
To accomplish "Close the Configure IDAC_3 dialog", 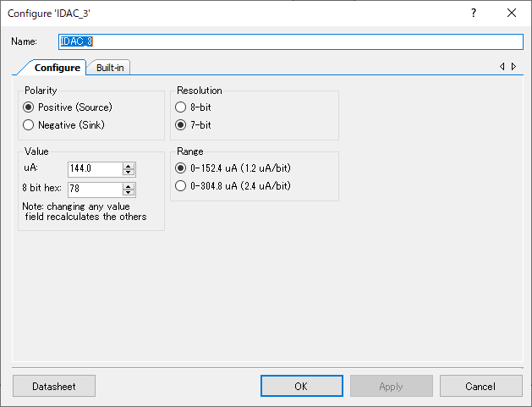I will [512, 13].
